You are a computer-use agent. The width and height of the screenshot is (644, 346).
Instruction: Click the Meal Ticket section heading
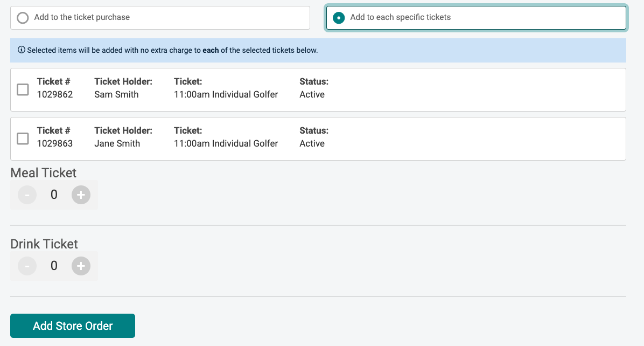point(43,173)
